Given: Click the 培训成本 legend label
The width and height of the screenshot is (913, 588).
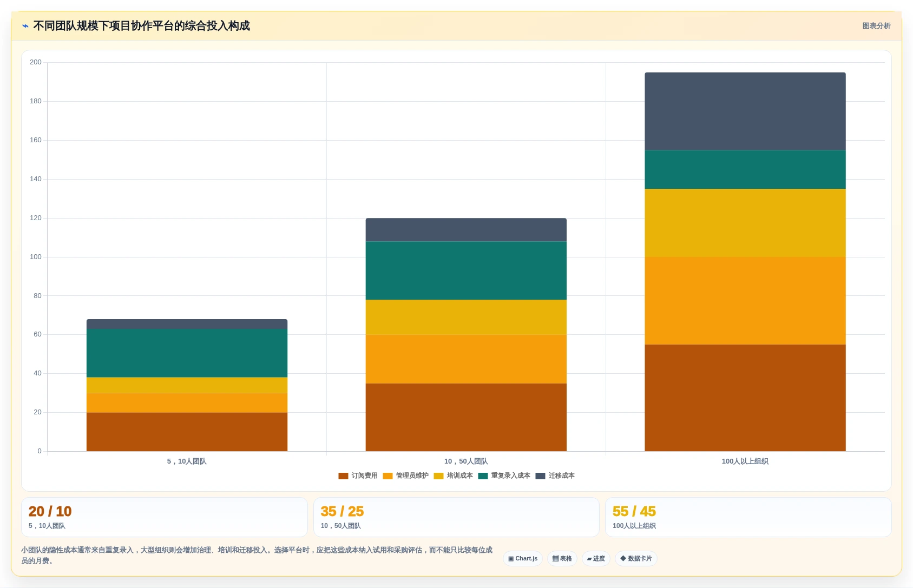Looking at the screenshot, I should 460,476.
